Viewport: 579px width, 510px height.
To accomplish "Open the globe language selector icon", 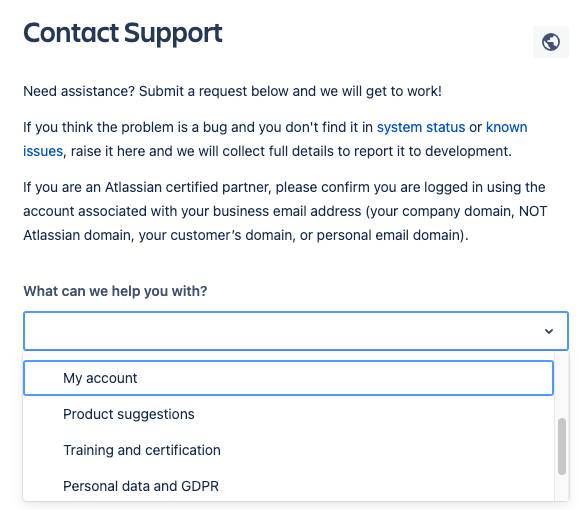I will [x=551, y=42].
